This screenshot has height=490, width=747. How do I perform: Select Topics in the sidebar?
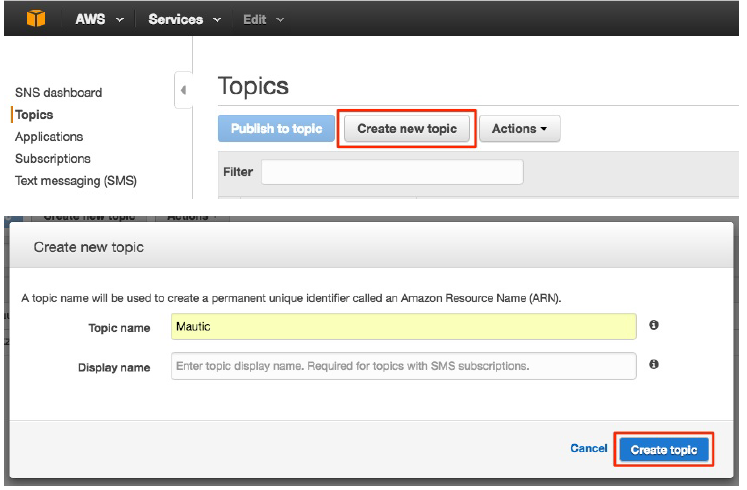(x=34, y=114)
